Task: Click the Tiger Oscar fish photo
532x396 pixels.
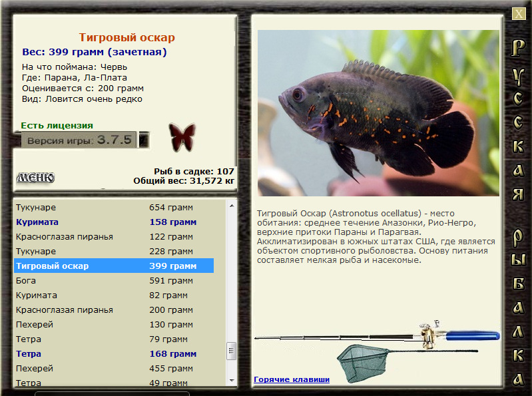Action: click(378, 113)
